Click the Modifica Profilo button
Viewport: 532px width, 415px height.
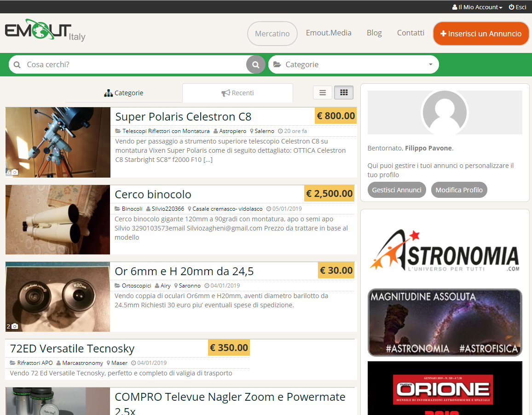click(459, 190)
